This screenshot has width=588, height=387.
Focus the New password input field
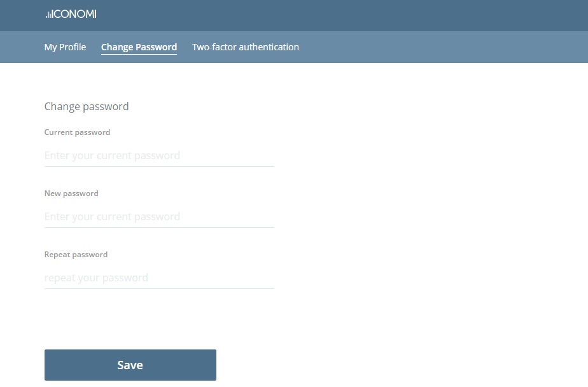pyautogui.click(x=159, y=217)
